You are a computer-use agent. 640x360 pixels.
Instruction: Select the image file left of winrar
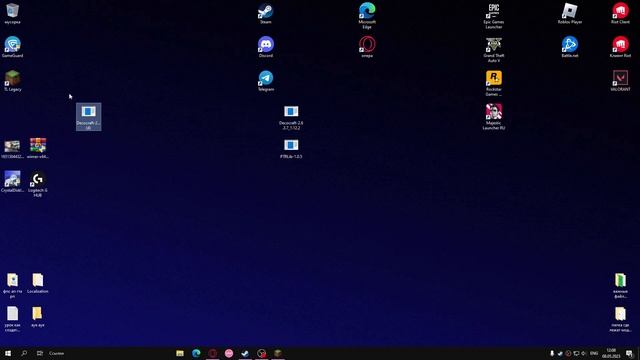tap(12, 148)
